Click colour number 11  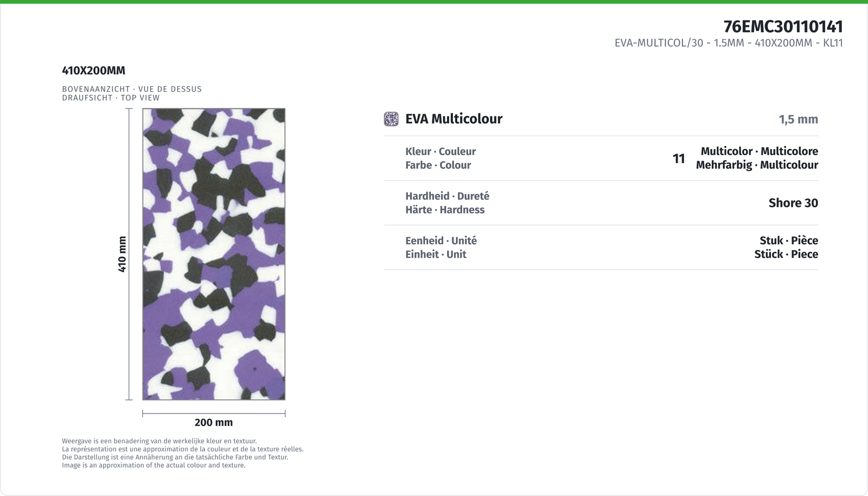[x=679, y=158]
